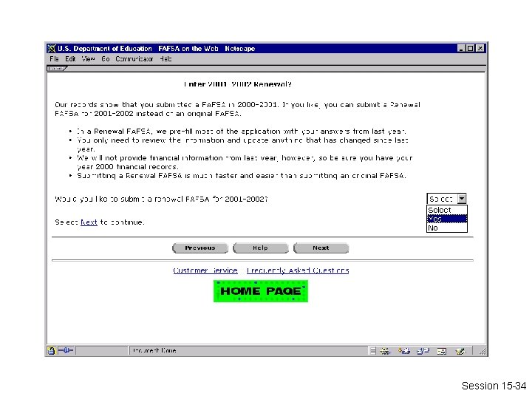Open the File menu

[x=54, y=58]
